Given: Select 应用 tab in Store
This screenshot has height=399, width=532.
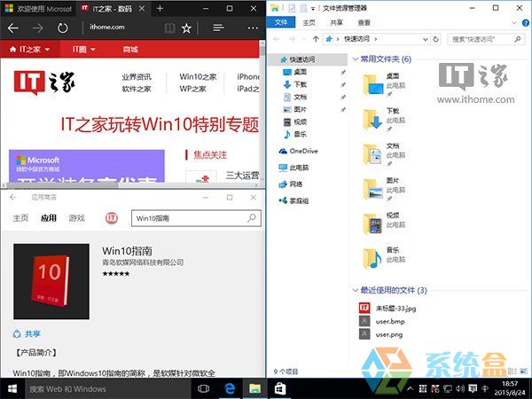Looking at the screenshot, I should click(x=49, y=218).
